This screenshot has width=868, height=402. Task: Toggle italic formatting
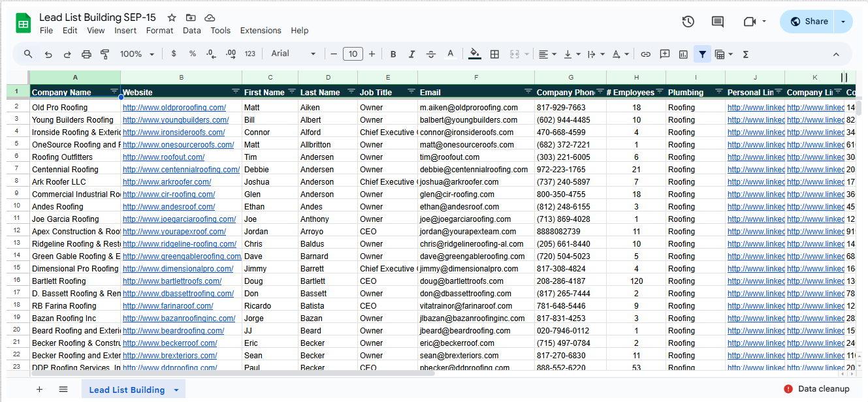click(411, 54)
